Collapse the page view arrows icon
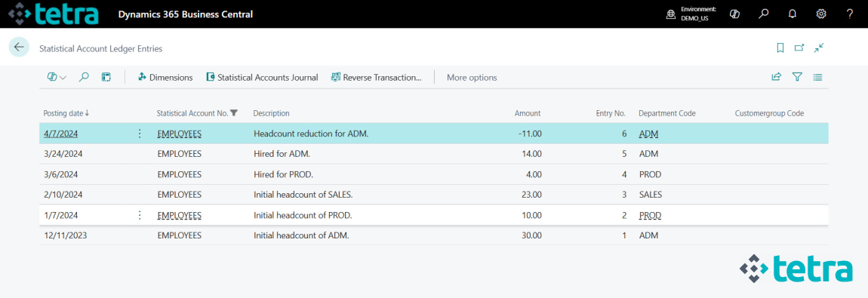This screenshot has height=298, width=868. point(819,48)
